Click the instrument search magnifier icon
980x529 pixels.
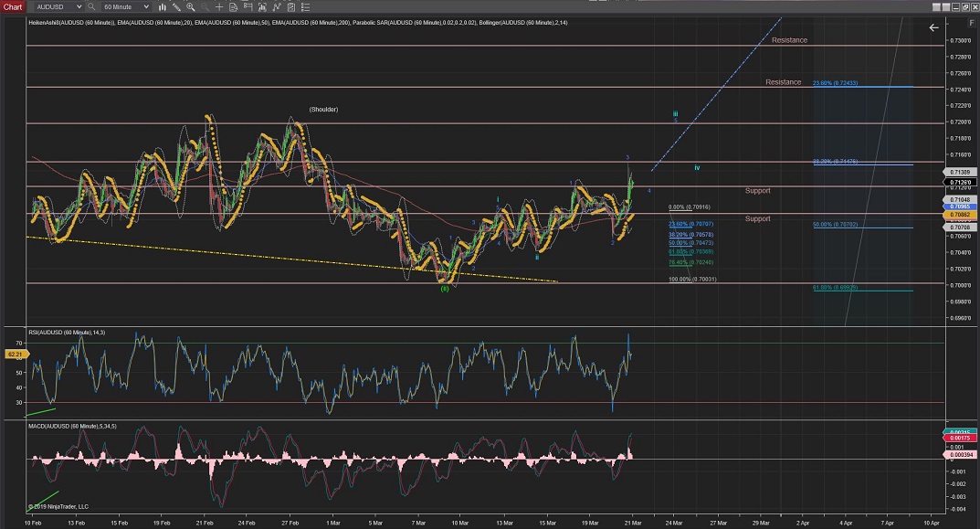pyautogui.click(x=91, y=6)
